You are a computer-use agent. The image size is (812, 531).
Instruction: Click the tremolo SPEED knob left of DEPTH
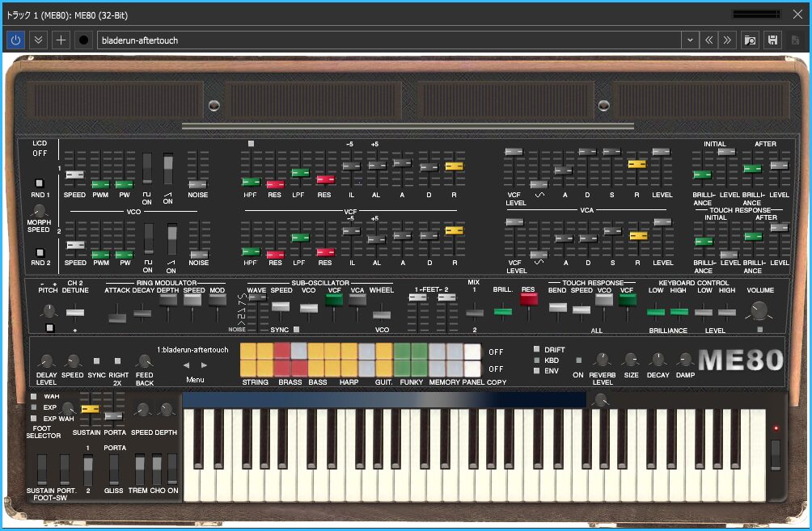click(142, 410)
